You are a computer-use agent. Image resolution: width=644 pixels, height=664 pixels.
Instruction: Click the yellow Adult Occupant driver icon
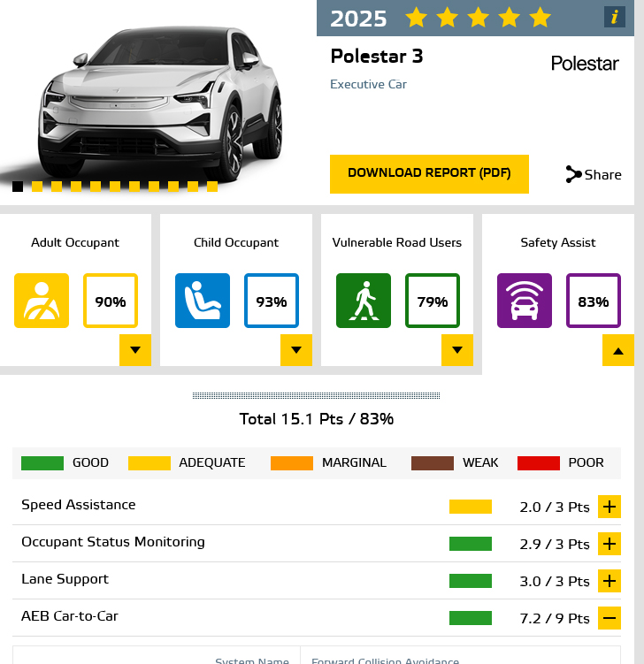(42, 301)
